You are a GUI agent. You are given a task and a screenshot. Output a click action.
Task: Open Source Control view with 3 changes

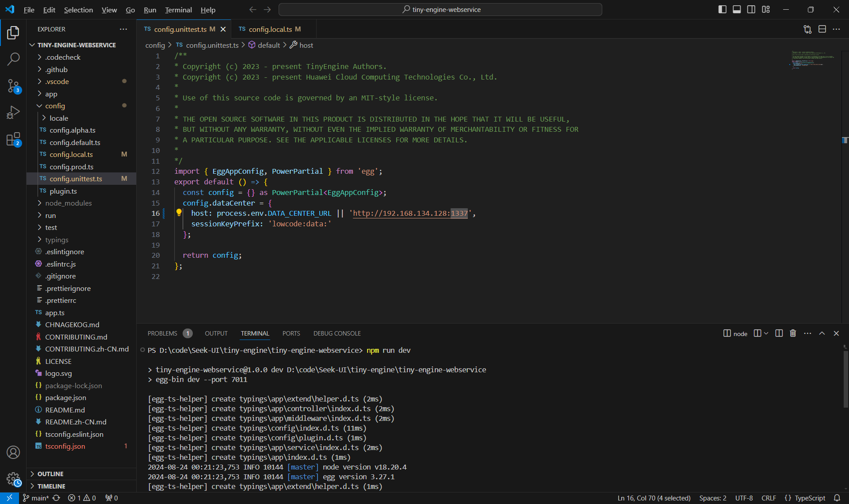13,86
